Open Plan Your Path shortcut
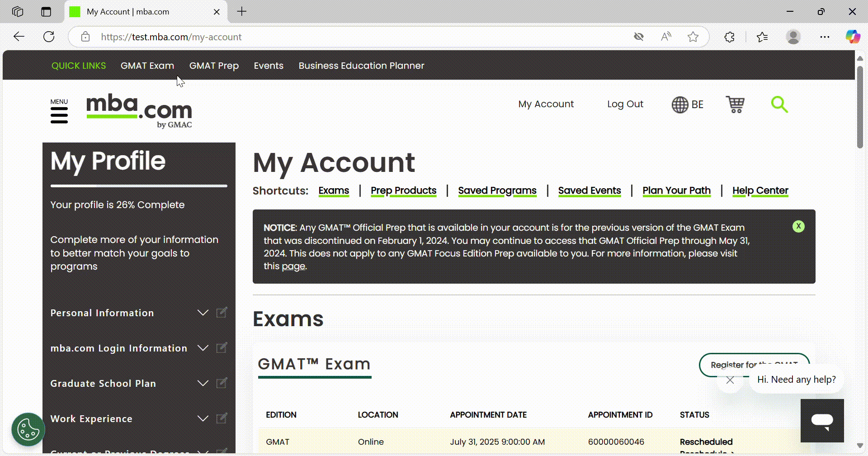Screen dimensions: 868x456 677,190
